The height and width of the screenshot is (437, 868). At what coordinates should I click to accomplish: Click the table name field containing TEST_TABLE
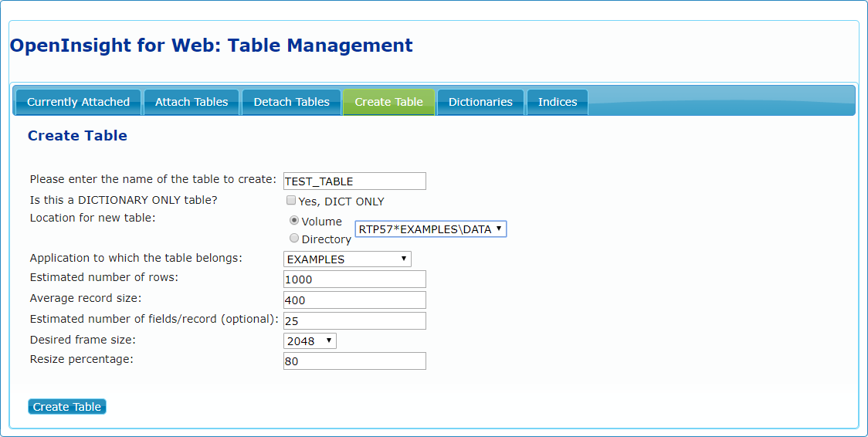click(354, 181)
